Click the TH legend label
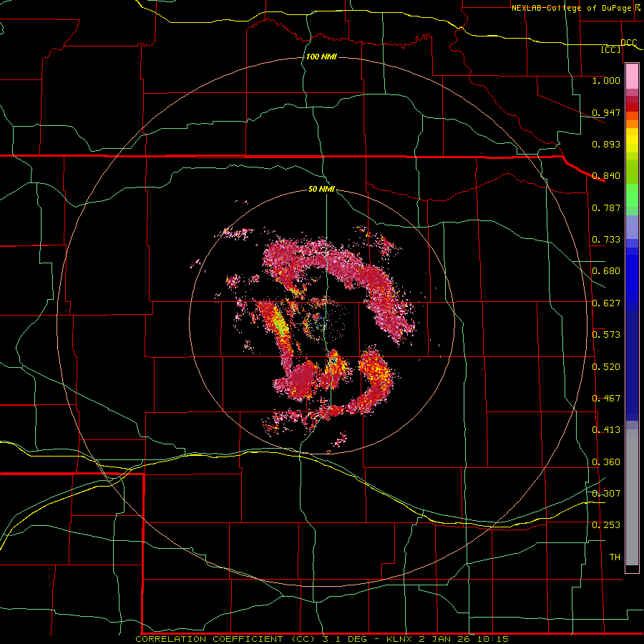The image size is (644, 644). [x=615, y=557]
